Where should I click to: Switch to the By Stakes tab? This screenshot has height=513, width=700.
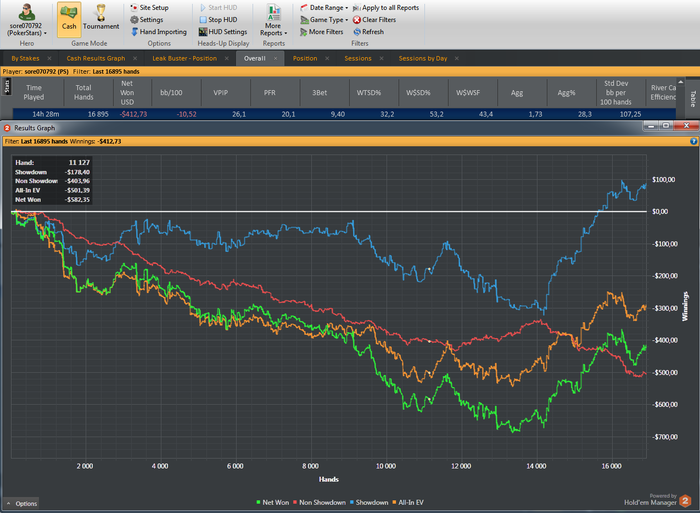pyautogui.click(x=25, y=58)
